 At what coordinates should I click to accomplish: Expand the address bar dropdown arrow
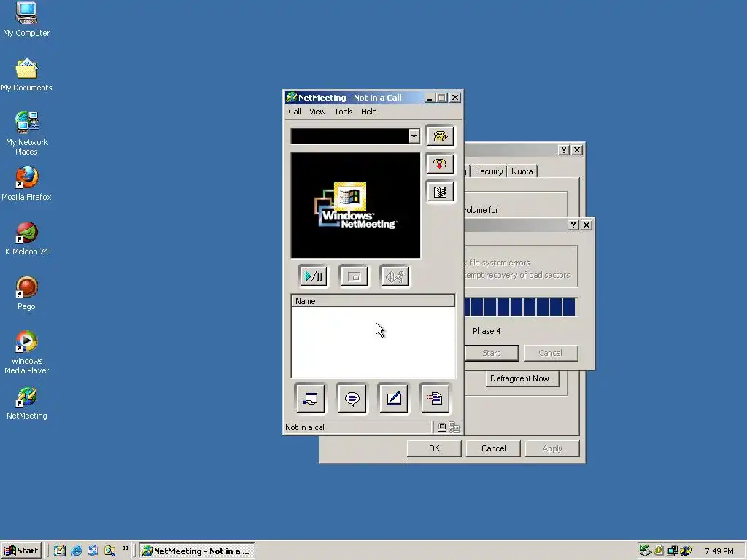(414, 136)
